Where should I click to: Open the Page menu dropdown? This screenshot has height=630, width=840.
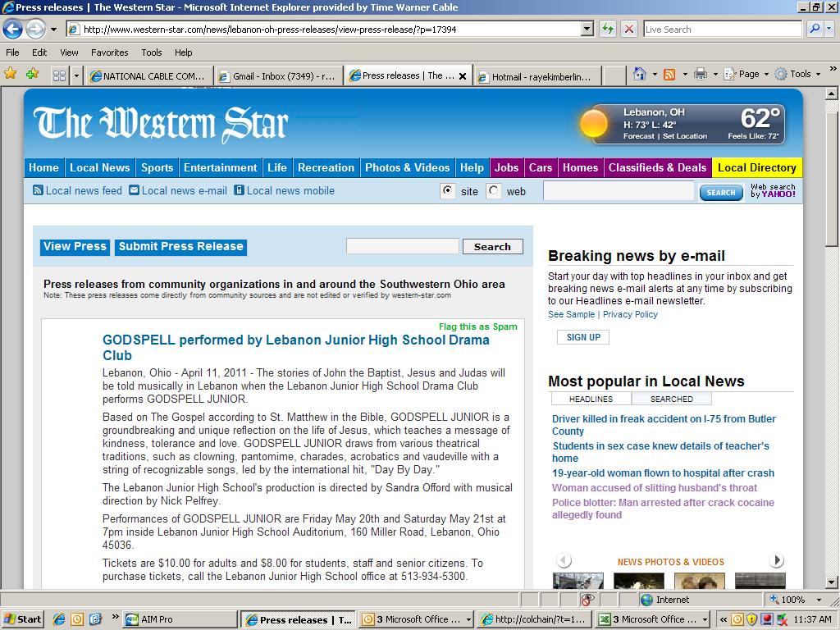(746, 75)
